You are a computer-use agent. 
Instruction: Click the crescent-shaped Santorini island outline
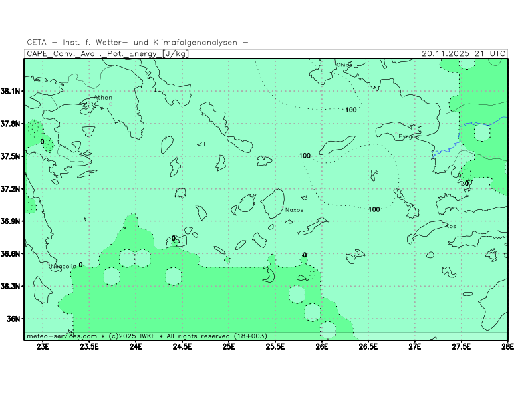pos(268,274)
